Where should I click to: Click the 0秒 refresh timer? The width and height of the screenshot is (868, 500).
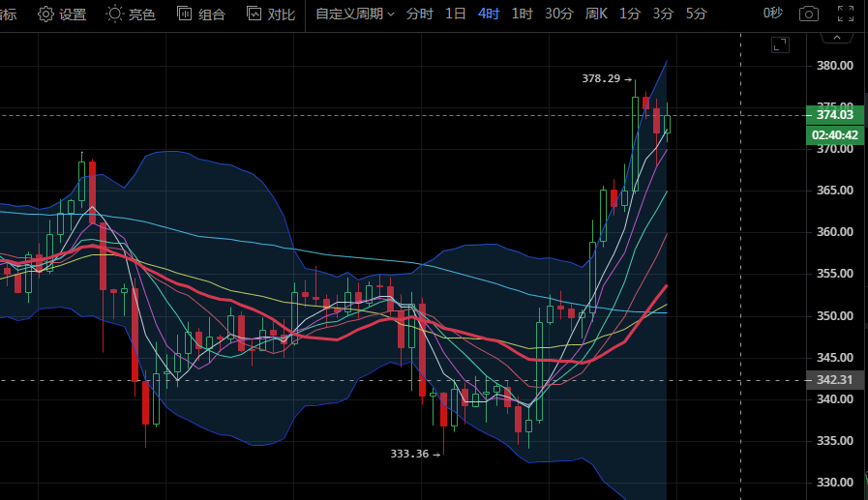[772, 15]
